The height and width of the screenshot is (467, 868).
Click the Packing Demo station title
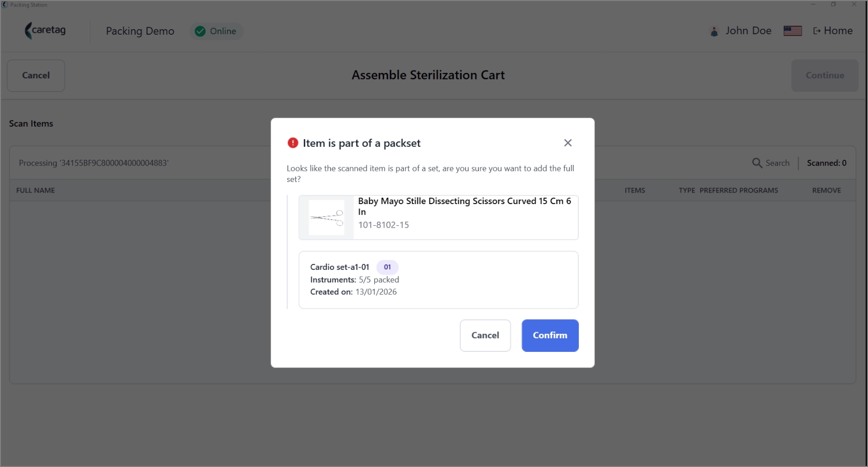coord(140,31)
